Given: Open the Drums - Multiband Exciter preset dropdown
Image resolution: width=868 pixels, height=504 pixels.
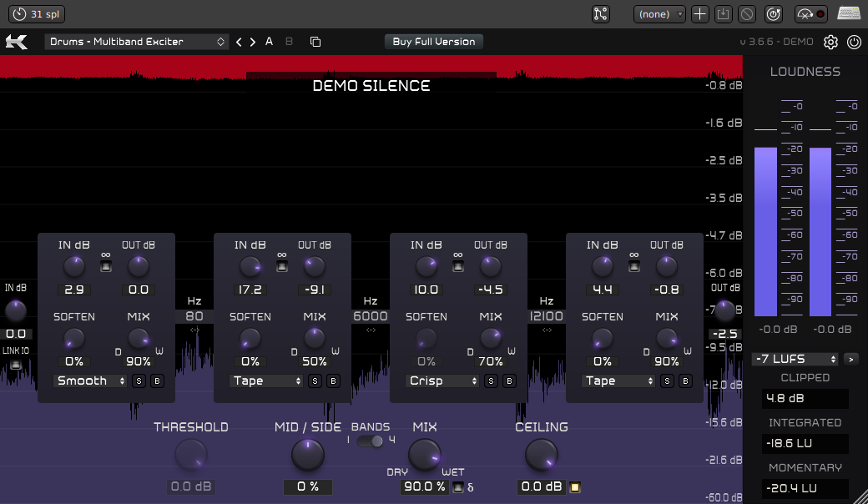Looking at the screenshot, I should pyautogui.click(x=137, y=42).
